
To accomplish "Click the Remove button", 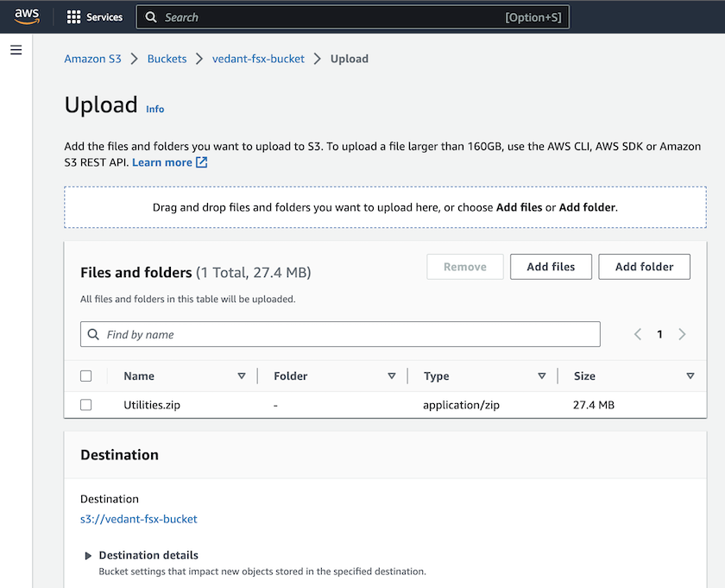I will [x=465, y=267].
